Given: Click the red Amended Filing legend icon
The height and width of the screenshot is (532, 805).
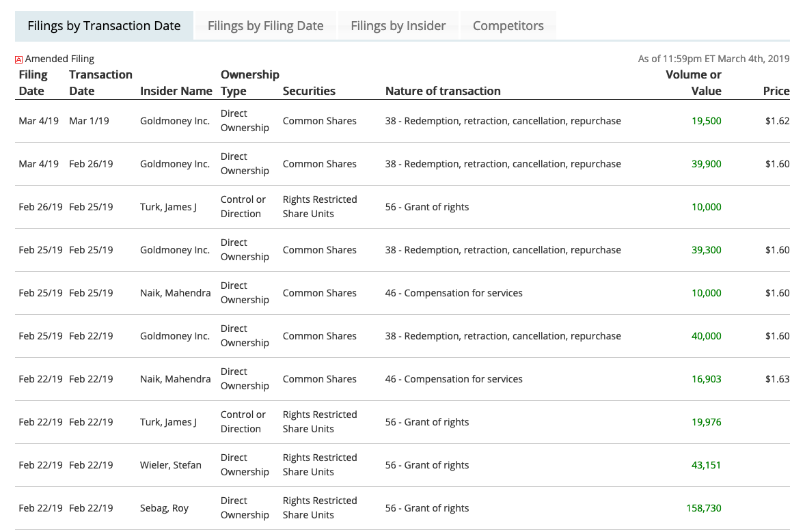Looking at the screenshot, I should pyautogui.click(x=19, y=59).
